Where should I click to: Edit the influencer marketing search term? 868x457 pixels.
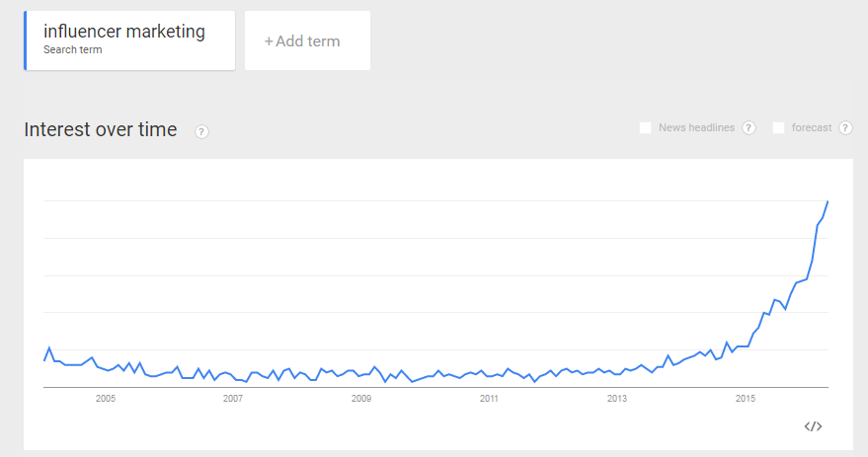pos(124,32)
